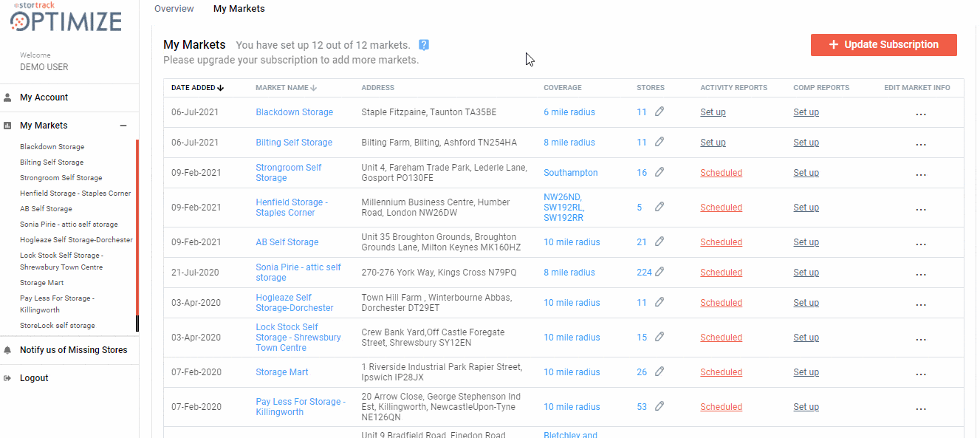Open edit menu for Blackdown Storage row
The height and width of the screenshot is (438, 980).
click(x=921, y=114)
